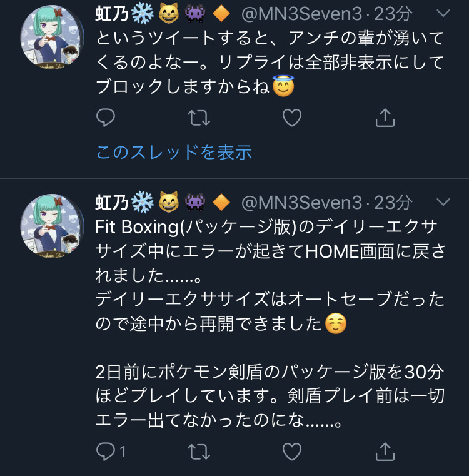
Task: Share the first tweet via share icon
Action: 385,118
